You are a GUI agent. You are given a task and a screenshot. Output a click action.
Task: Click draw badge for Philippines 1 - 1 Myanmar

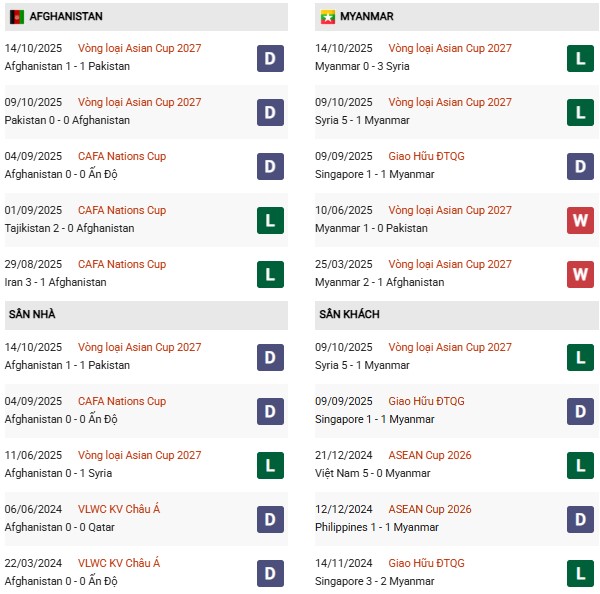pyautogui.click(x=581, y=519)
